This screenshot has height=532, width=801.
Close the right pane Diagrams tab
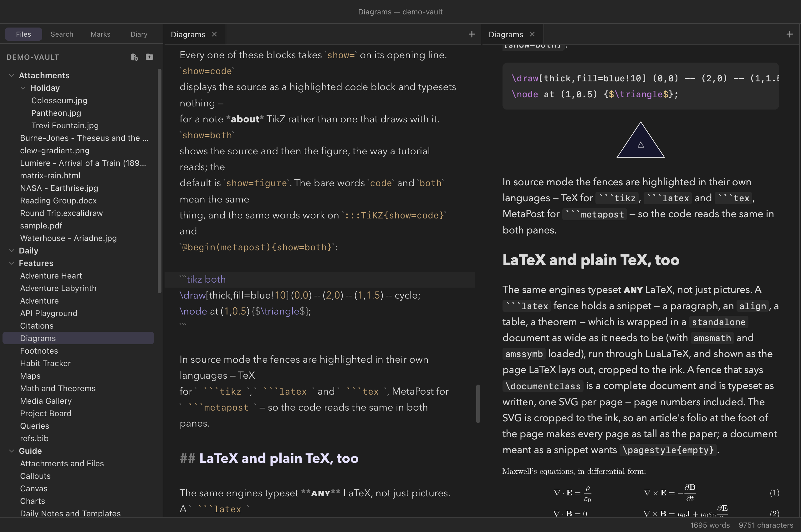[x=532, y=34]
